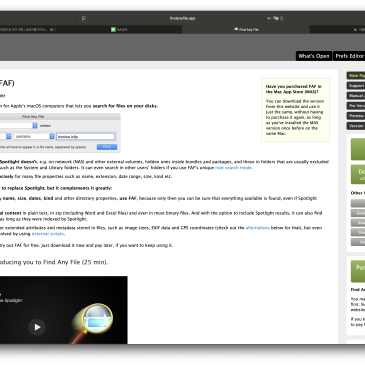The image size is (365, 365).
Task: Reload the page with the refresh icon
Action: click(x=282, y=18)
